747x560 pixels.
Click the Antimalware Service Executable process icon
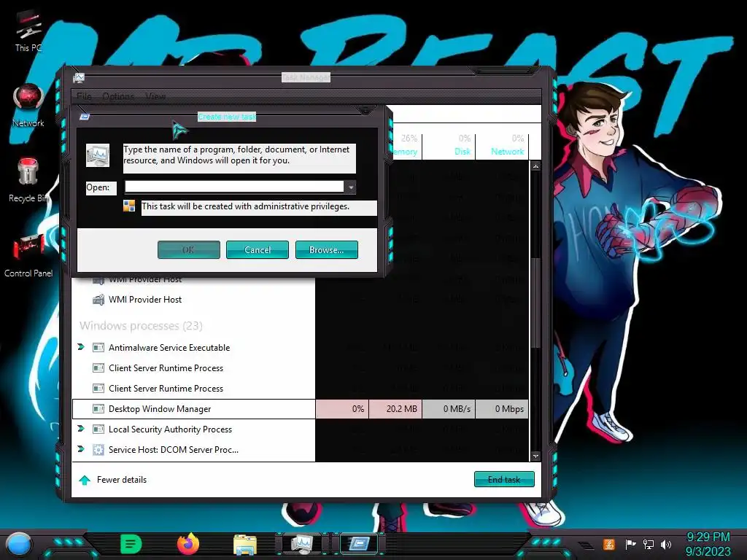98,348
